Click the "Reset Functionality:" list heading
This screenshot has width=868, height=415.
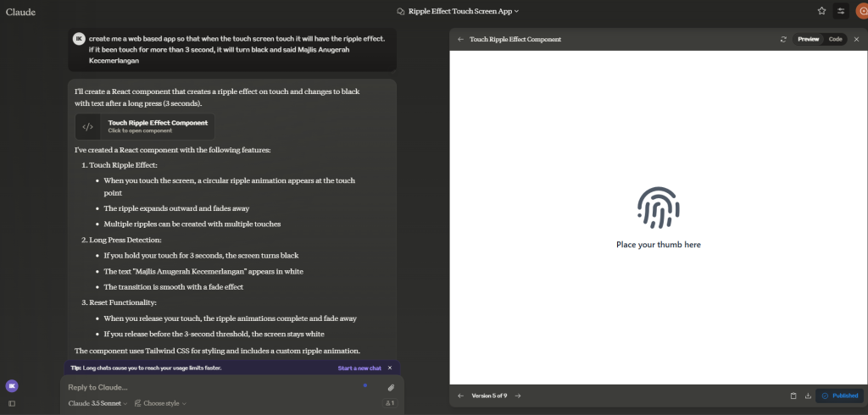click(x=123, y=302)
